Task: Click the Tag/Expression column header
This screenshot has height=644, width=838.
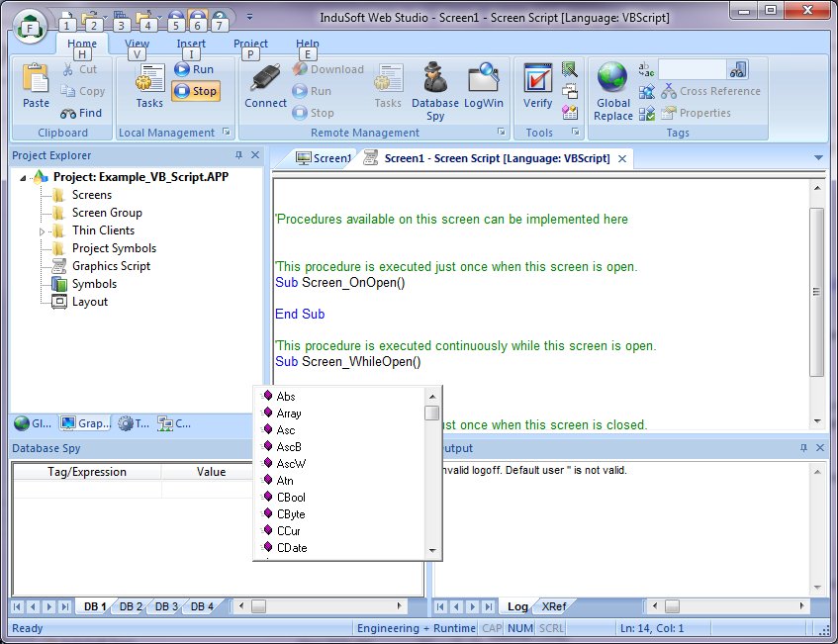Action: (87, 472)
